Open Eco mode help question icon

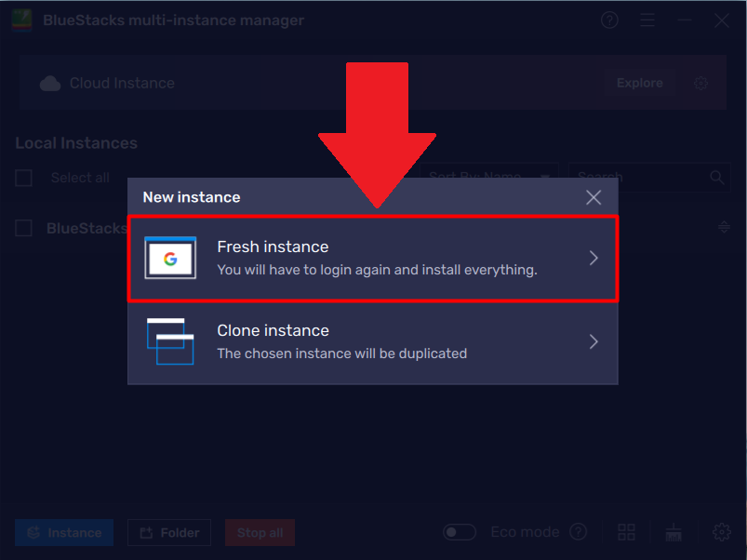tap(579, 532)
